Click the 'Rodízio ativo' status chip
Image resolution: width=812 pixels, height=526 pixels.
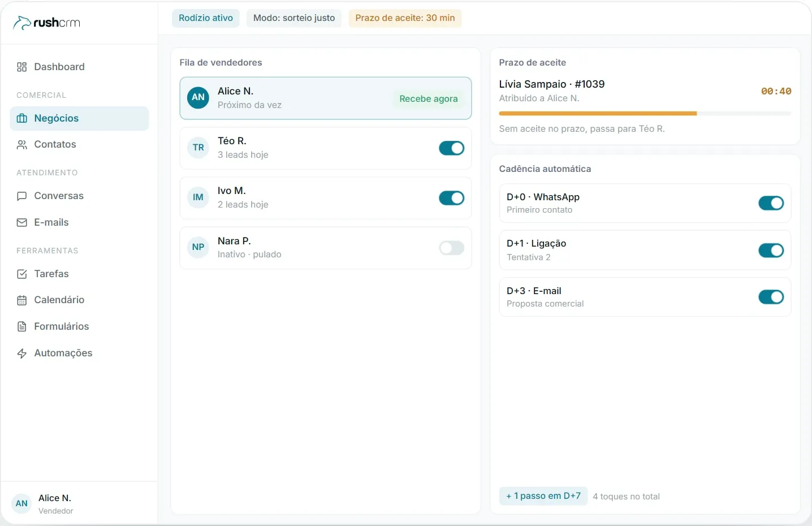206,18
